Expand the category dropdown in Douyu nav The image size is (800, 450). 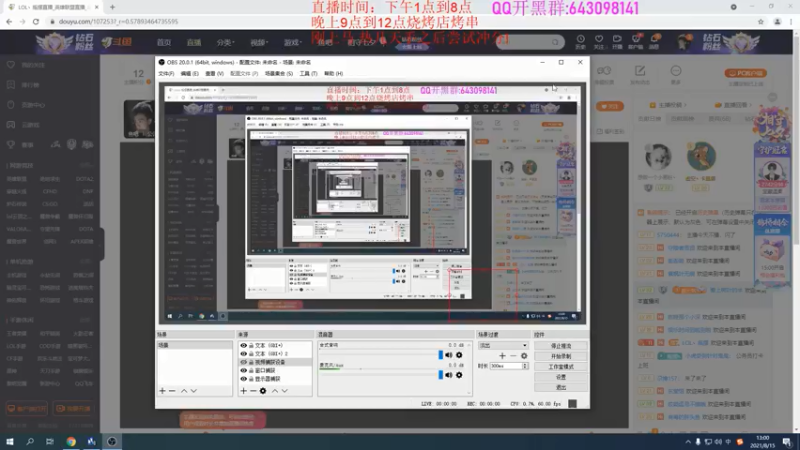click(x=225, y=42)
